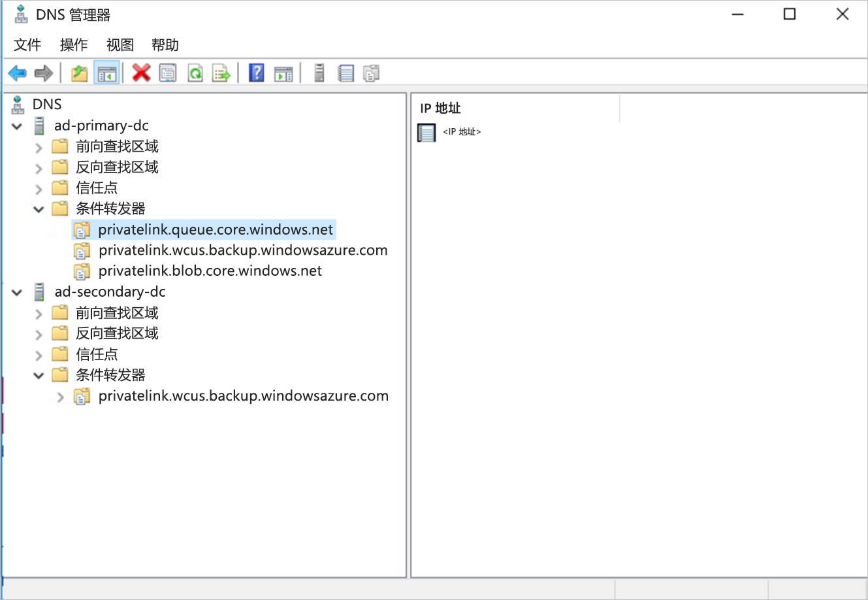Click the Export List toolbar icon
The height and width of the screenshot is (600, 868).
coord(221,73)
